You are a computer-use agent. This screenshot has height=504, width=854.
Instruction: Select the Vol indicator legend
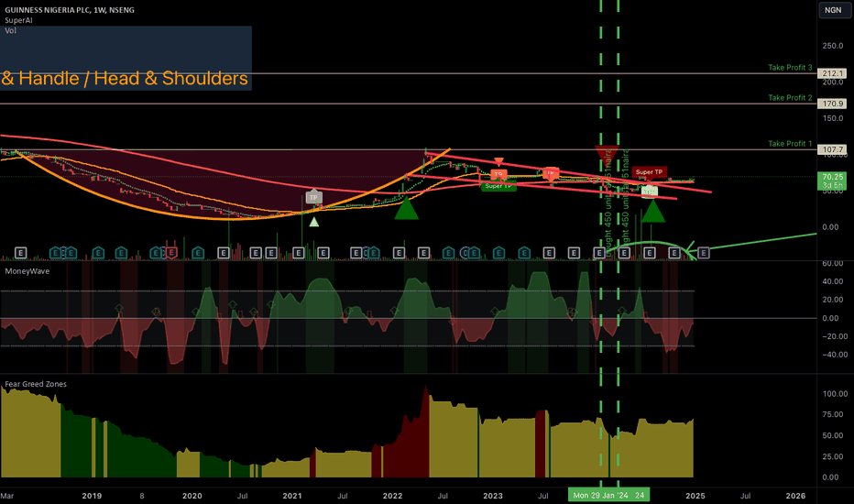[x=10, y=30]
